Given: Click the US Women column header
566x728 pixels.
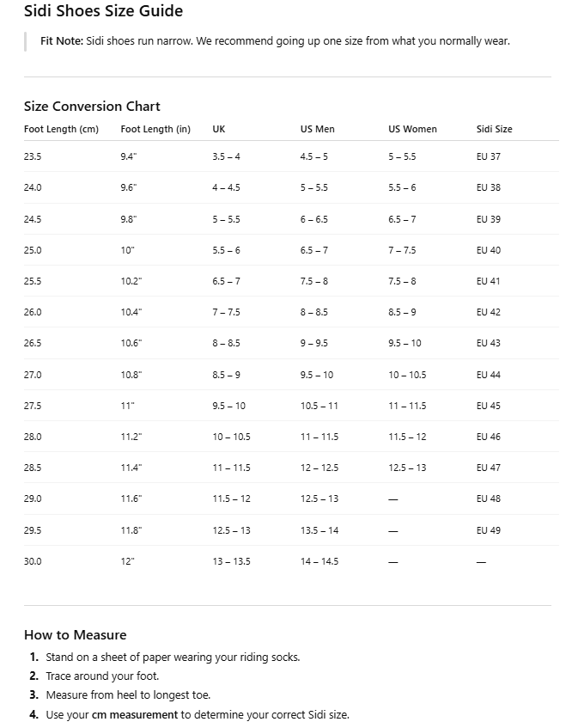Looking at the screenshot, I should point(412,129).
